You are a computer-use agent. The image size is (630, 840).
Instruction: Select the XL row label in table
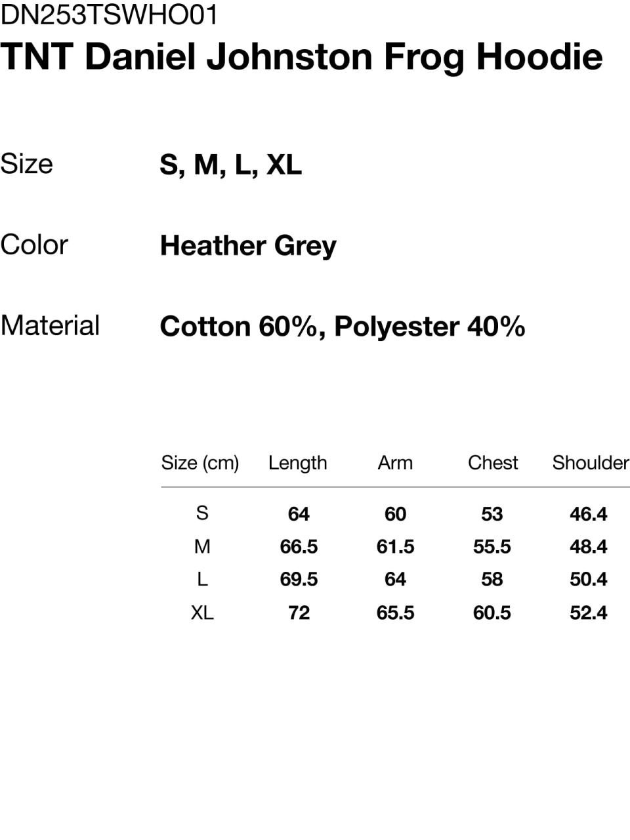(x=202, y=612)
